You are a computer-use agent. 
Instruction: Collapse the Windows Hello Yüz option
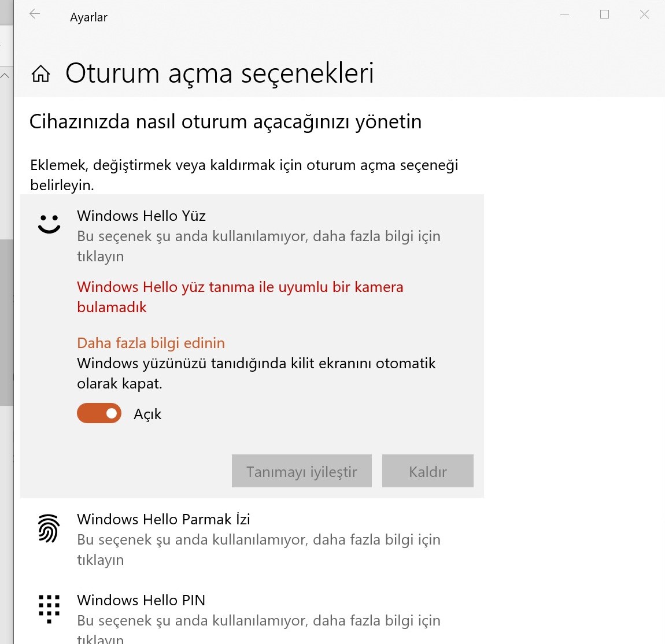click(252, 235)
